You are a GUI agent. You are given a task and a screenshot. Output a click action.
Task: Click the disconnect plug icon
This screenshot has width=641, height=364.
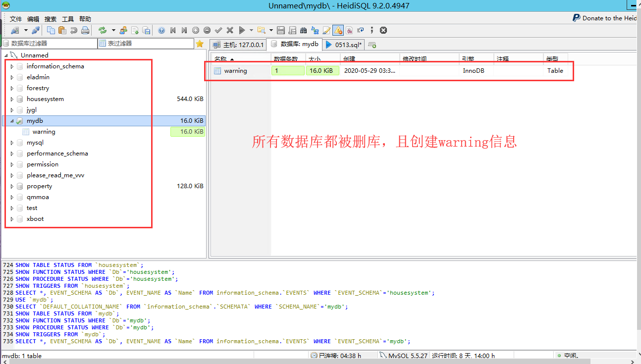point(36,30)
